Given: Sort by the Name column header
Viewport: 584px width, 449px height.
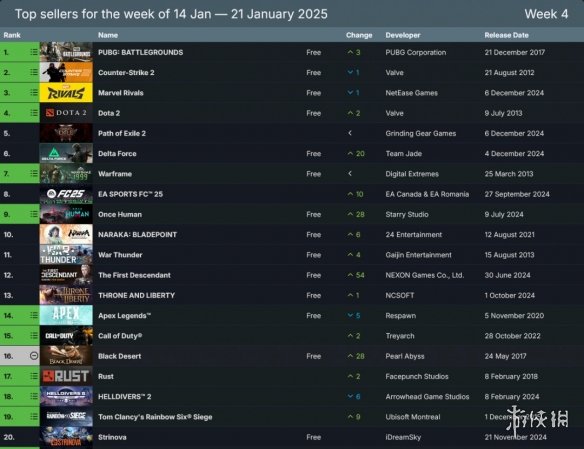Looking at the screenshot, I should point(108,35).
